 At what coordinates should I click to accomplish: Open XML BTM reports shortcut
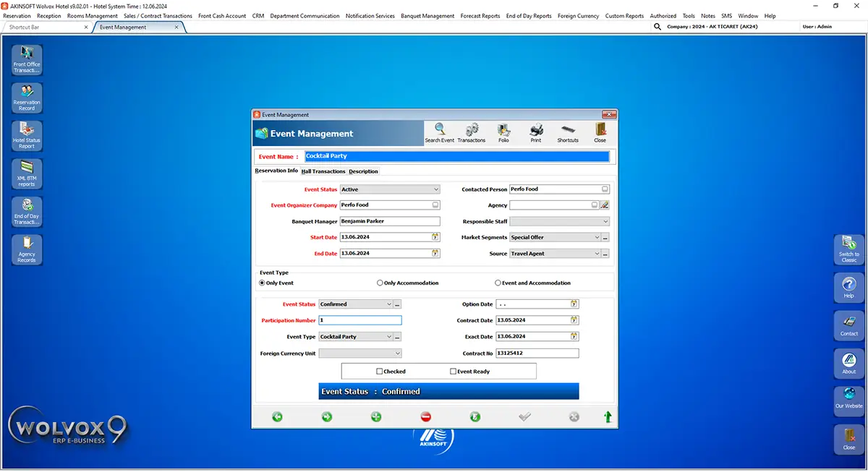(27, 174)
